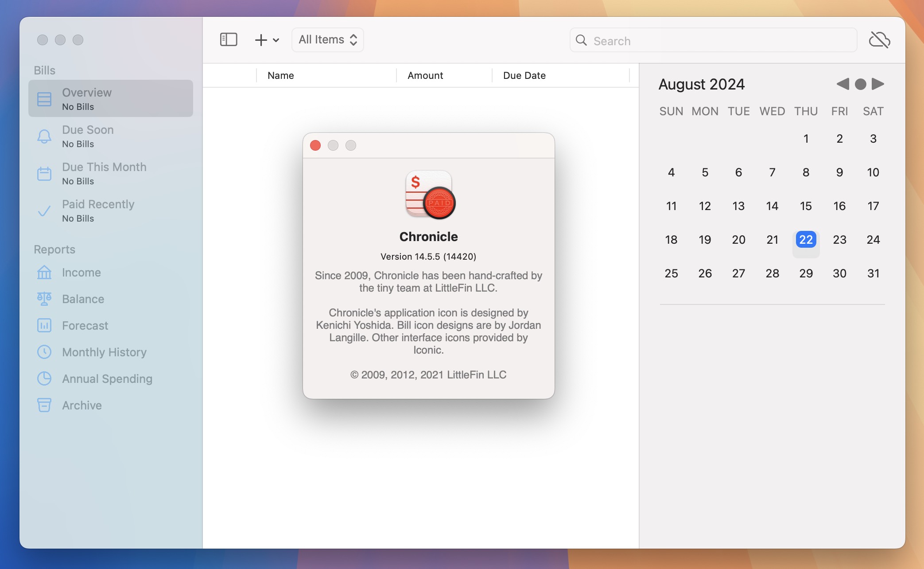
Task: Open the Balance report
Action: click(x=111, y=299)
